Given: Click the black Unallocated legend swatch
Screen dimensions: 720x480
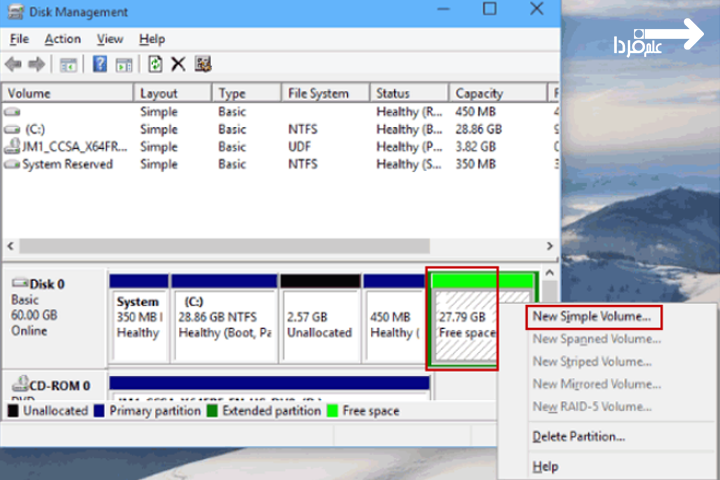Looking at the screenshot, I should pyautogui.click(x=13, y=411).
